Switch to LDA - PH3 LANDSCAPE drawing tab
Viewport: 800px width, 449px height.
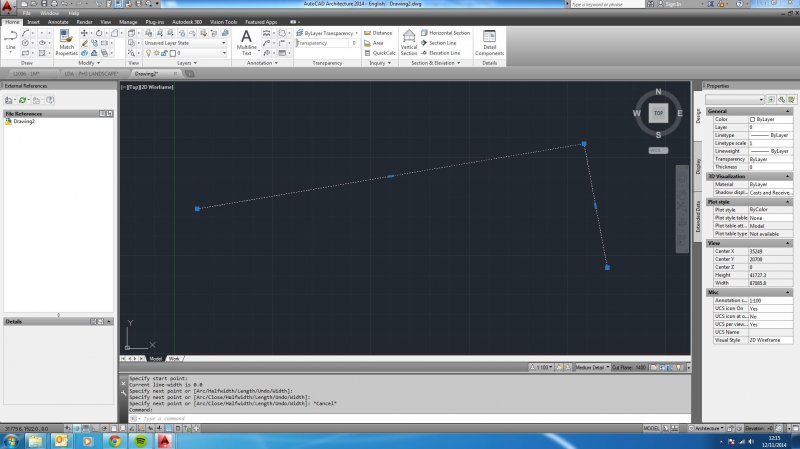(x=91, y=74)
